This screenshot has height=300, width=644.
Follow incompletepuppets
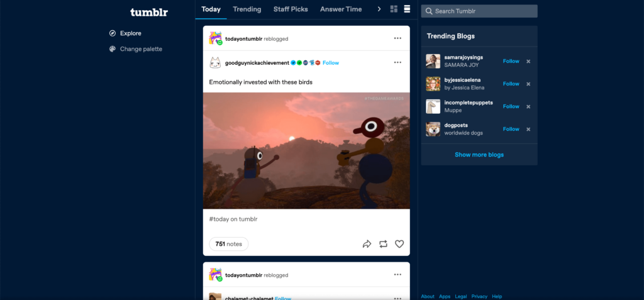click(x=511, y=106)
